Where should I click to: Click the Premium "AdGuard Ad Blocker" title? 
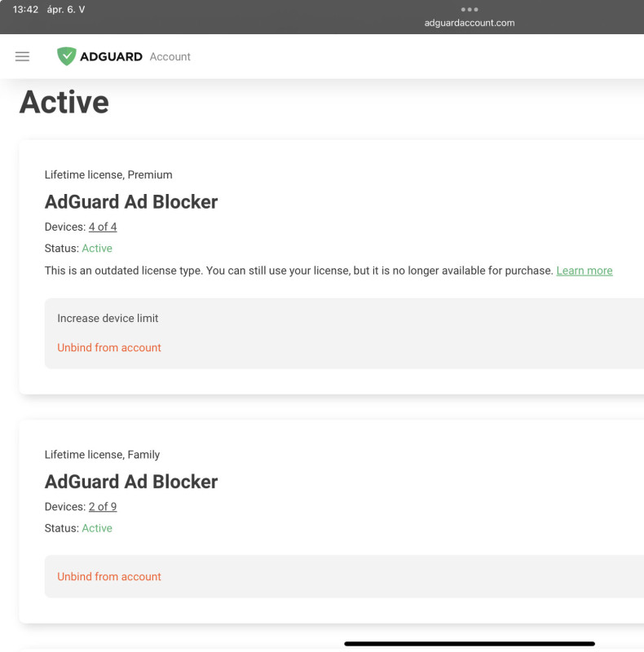(x=131, y=202)
